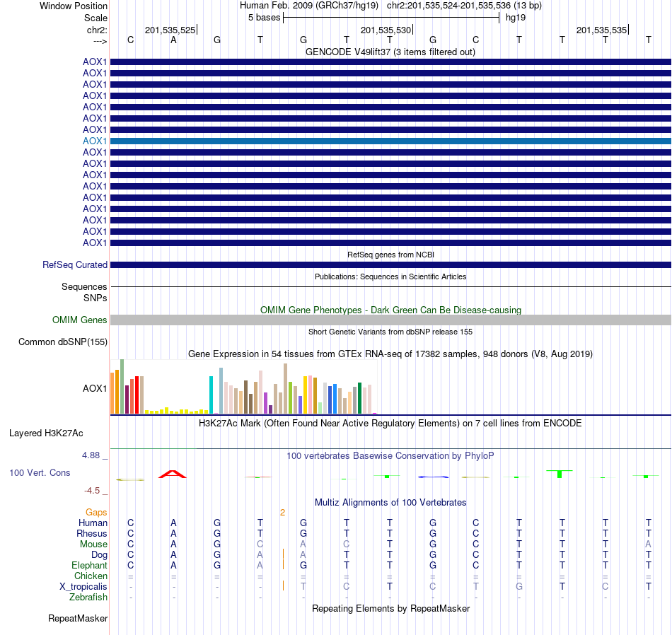The height and width of the screenshot is (635, 672).
Task: Click the OMIM Genes label
Action: click(x=79, y=320)
